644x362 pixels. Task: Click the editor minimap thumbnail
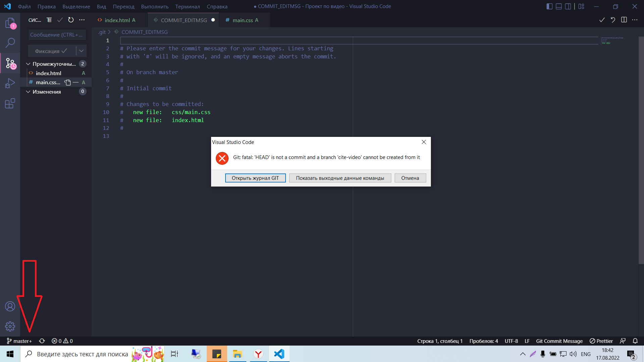612,41
